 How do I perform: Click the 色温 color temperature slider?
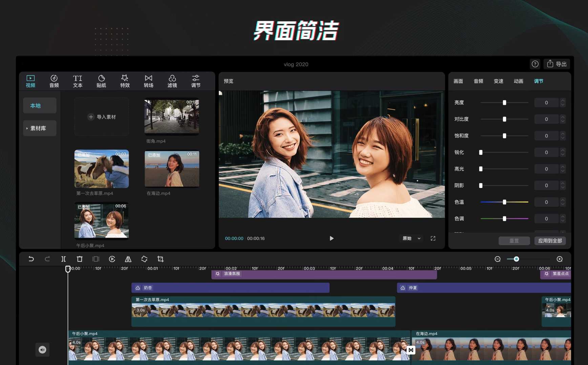tap(504, 202)
